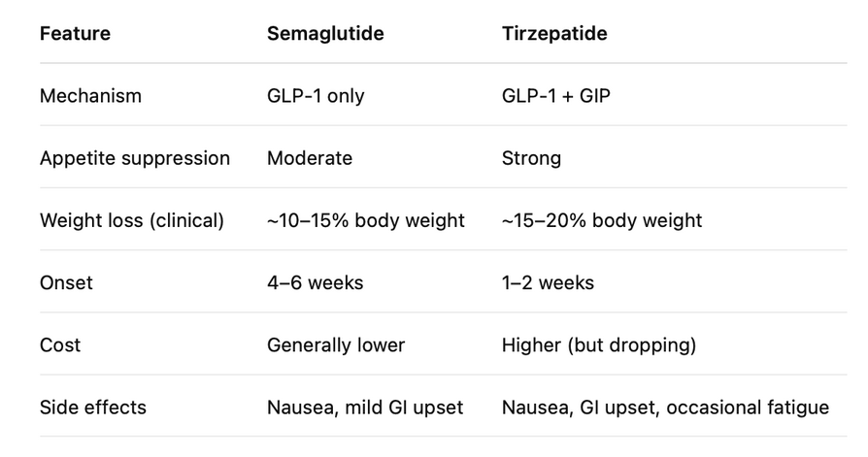Select the Cost row label
Image resolution: width=868 pixels, height=457 pixels.
coord(60,345)
